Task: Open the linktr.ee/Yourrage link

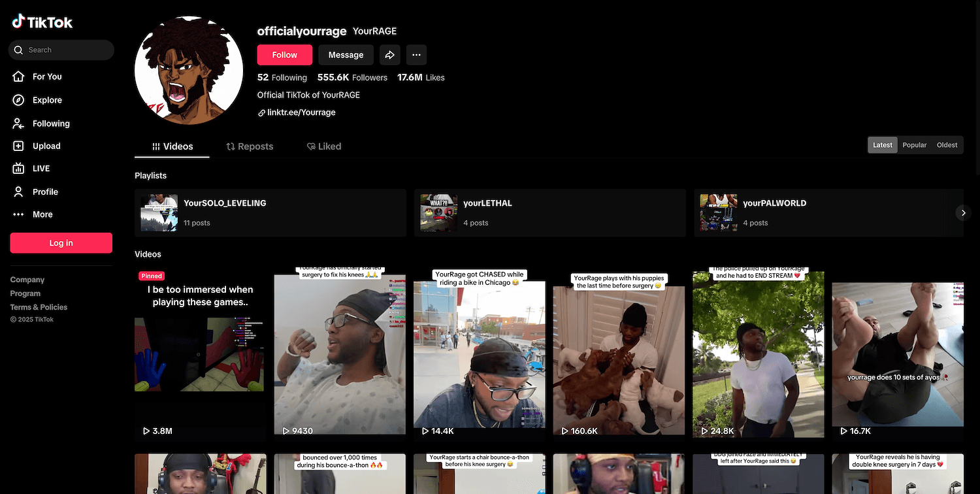Action: [x=301, y=112]
